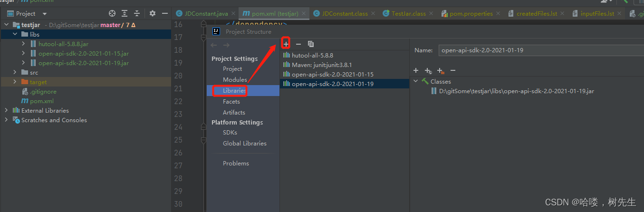Open Project panel gear options
The image size is (644, 212).
coord(153,14)
